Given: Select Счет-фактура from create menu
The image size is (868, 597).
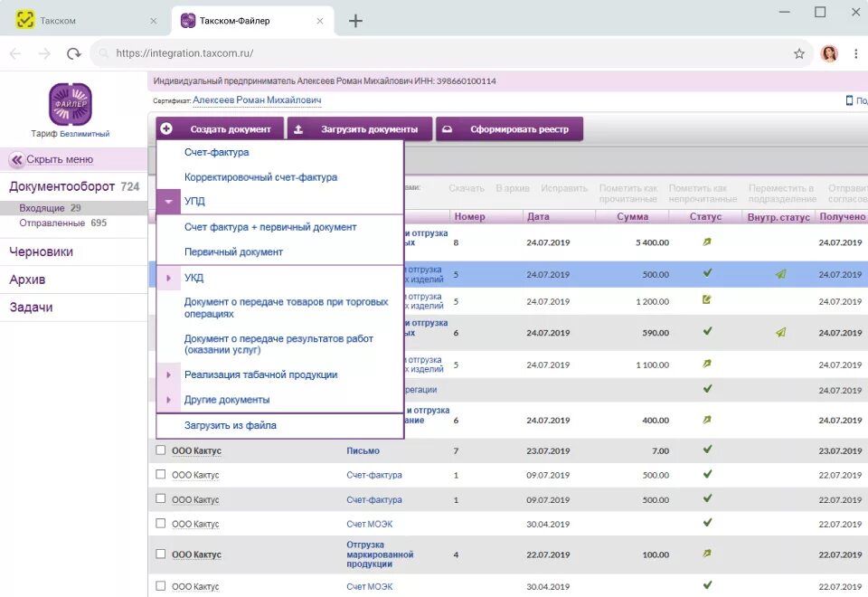Looking at the screenshot, I should point(216,152).
